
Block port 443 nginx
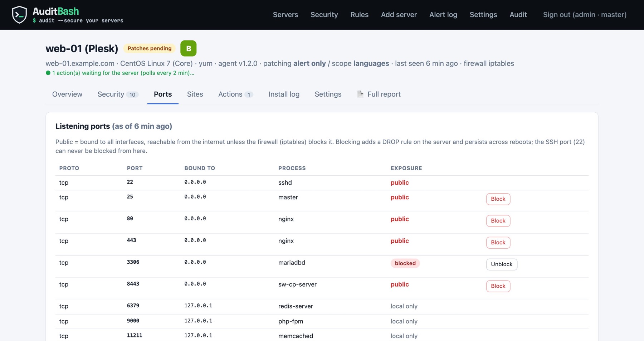pos(498,243)
